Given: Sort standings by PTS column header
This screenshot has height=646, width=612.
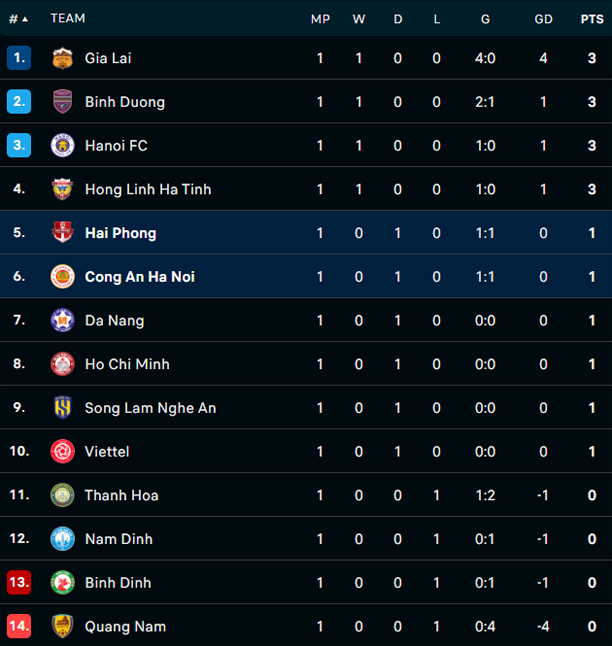Looking at the screenshot, I should pyautogui.click(x=591, y=18).
